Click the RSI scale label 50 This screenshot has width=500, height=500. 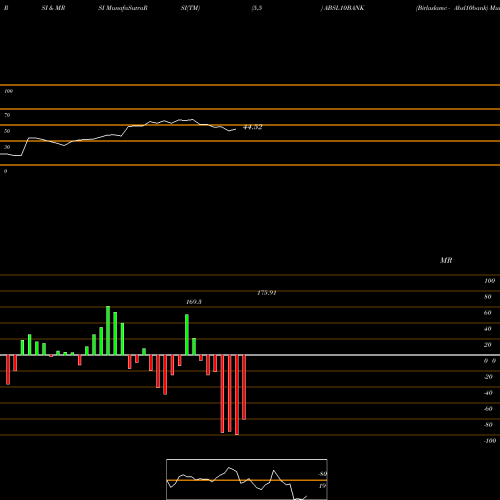pos(7,131)
